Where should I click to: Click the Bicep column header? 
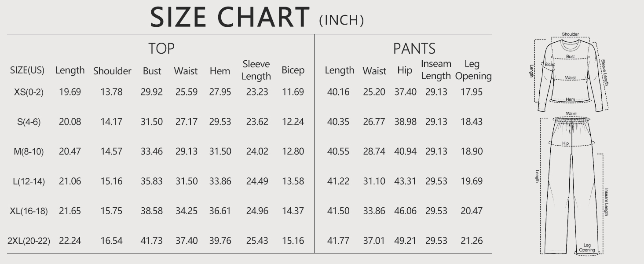click(x=293, y=70)
